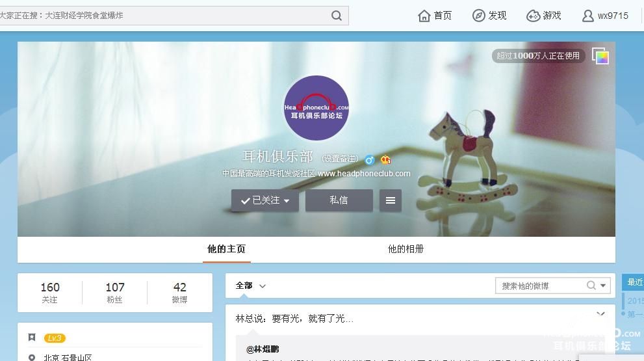This screenshot has width=644, height=361.
Task: Click the gamepad games icon
Action: click(533, 16)
